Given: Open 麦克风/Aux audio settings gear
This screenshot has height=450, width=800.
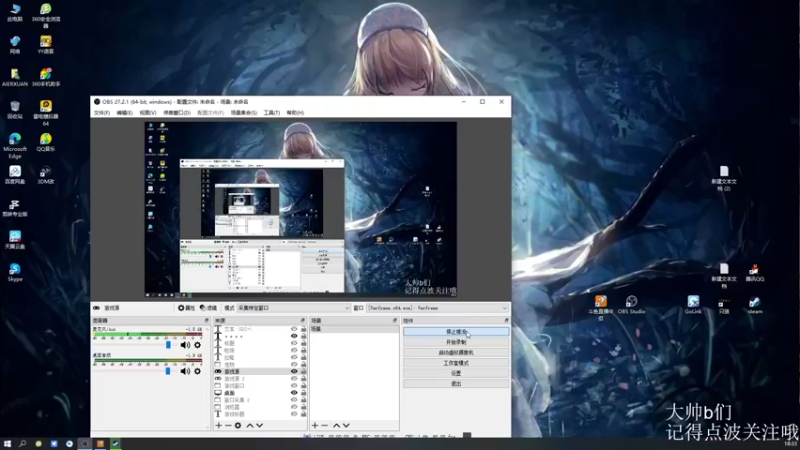Looking at the screenshot, I should pos(197,345).
